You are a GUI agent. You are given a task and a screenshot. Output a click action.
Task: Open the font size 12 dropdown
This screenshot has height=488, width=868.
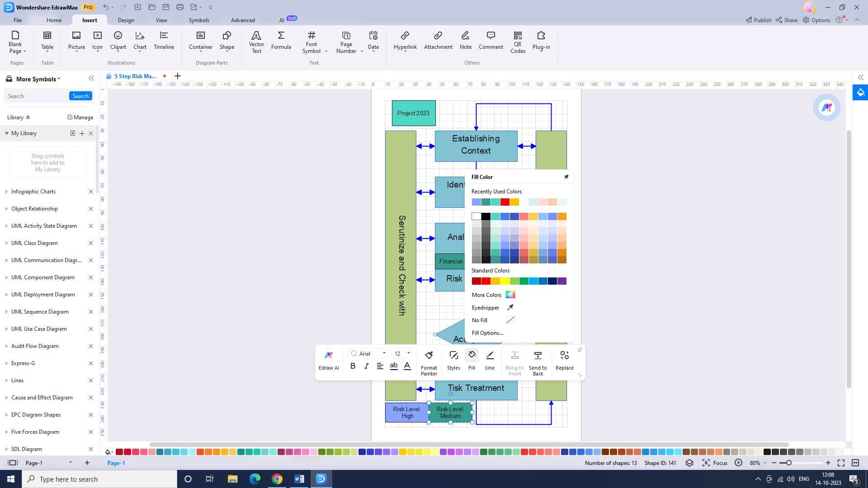[408, 353]
